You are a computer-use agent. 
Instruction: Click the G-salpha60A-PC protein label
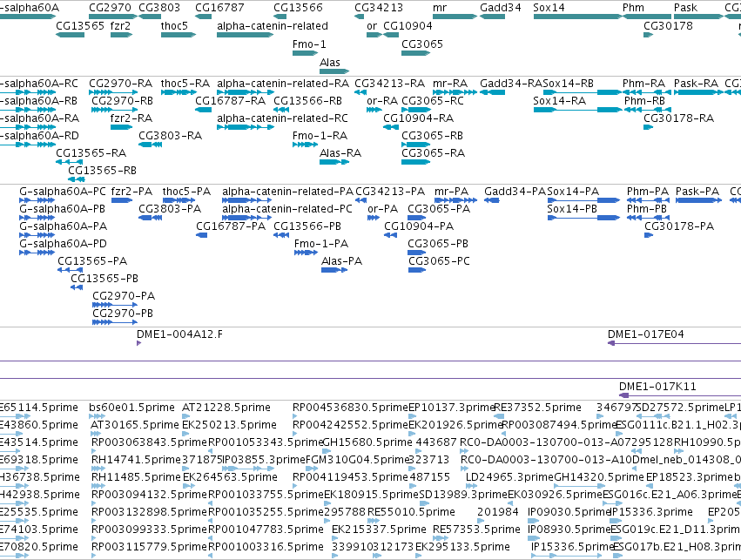pyautogui.click(x=63, y=192)
